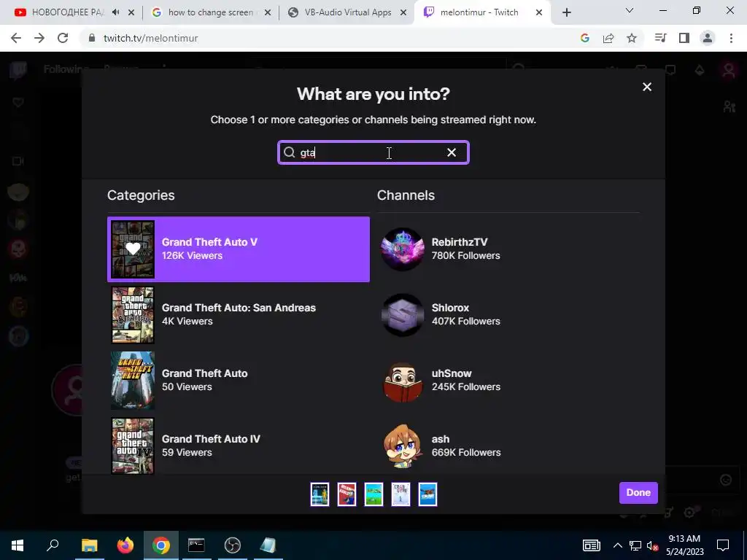Select Grand Theft Auto IV category
This screenshot has width=747, height=560.
click(239, 446)
